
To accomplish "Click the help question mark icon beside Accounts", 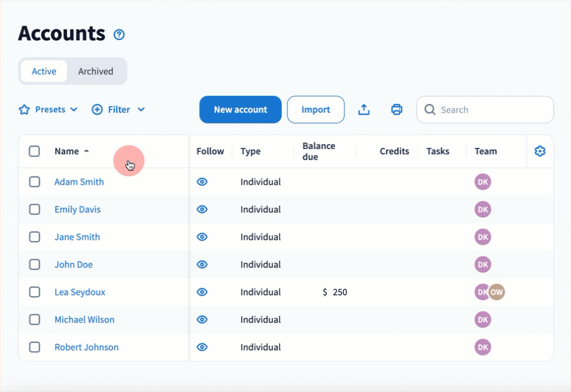I will pos(119,34).
